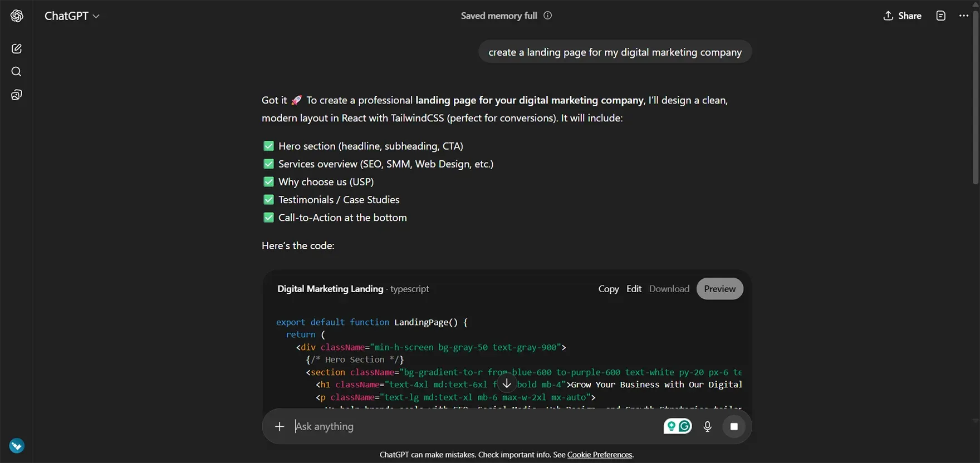Click the info icon beside Saved memory full

(548, 16)
